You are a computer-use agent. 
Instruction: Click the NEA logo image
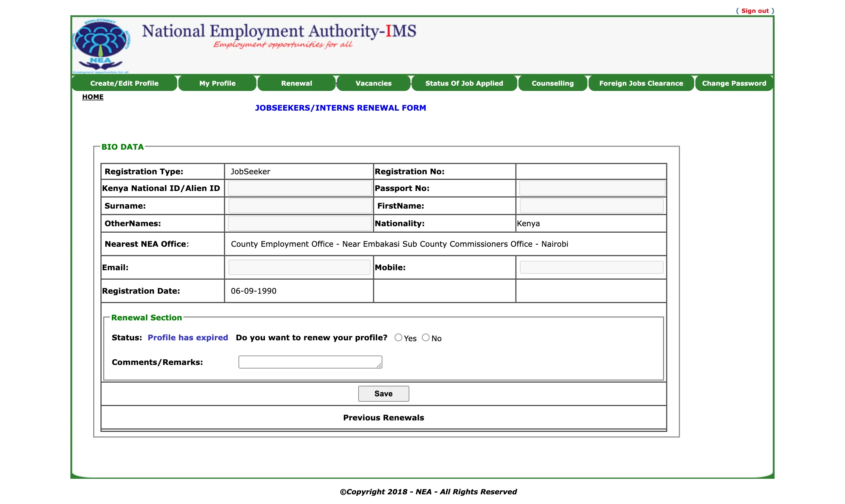(x=101, y=45)
